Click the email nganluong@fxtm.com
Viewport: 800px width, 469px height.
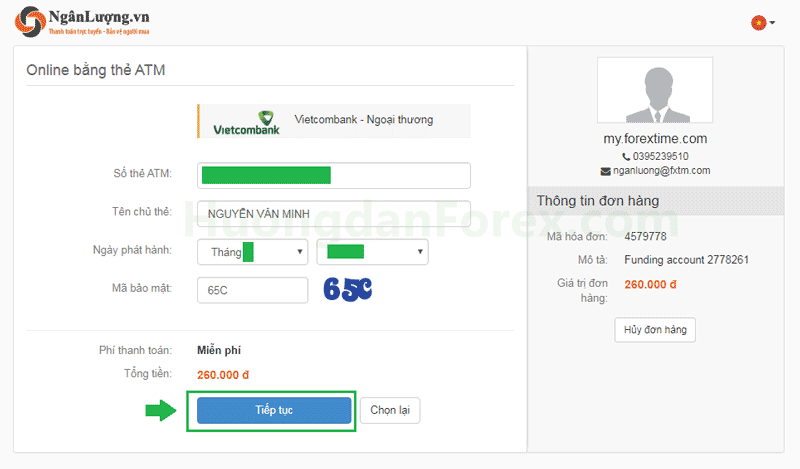661,170
